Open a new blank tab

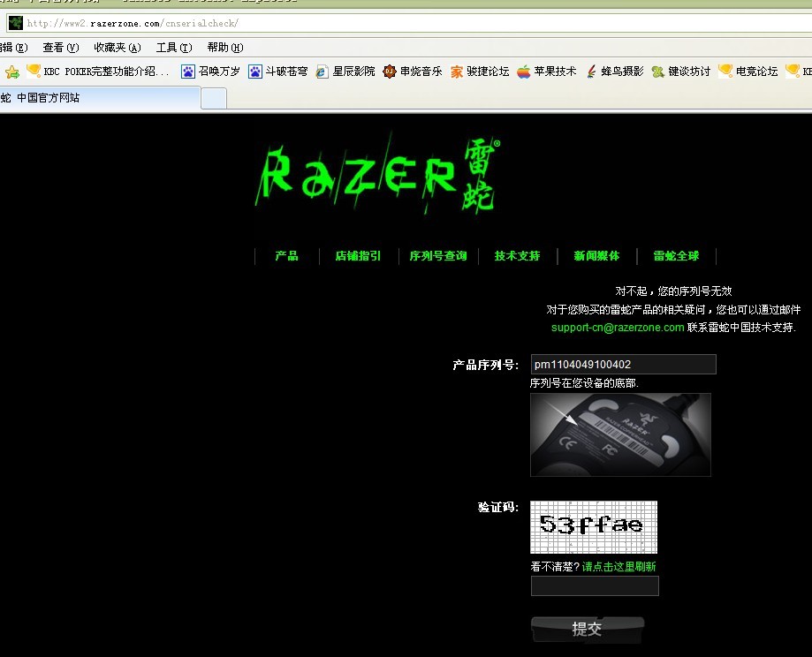coord(214,98)
